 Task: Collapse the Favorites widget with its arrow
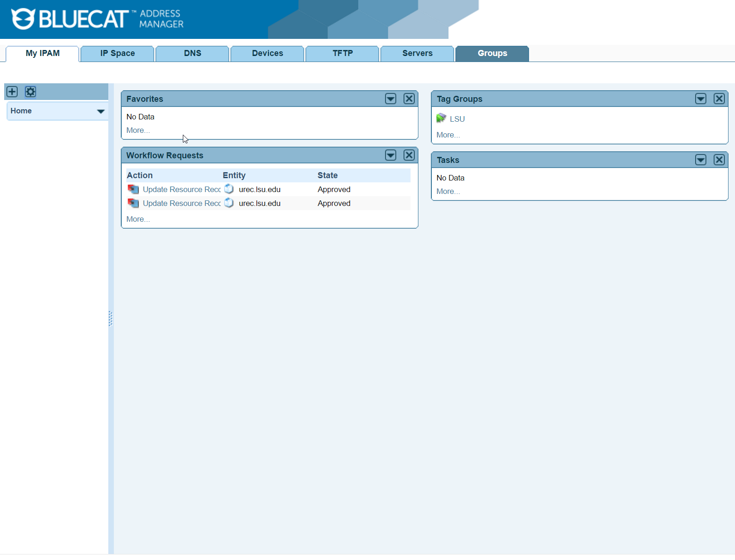(391, 99)
